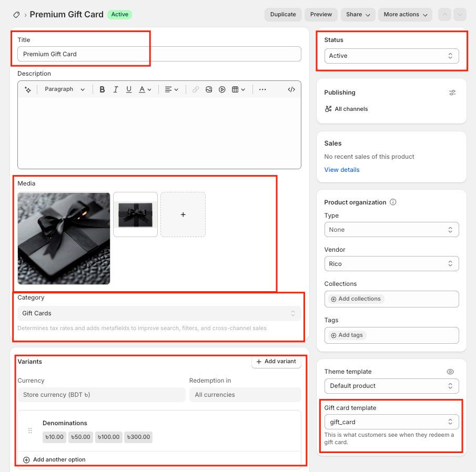Open the insert table menu

tap(238, 89)
